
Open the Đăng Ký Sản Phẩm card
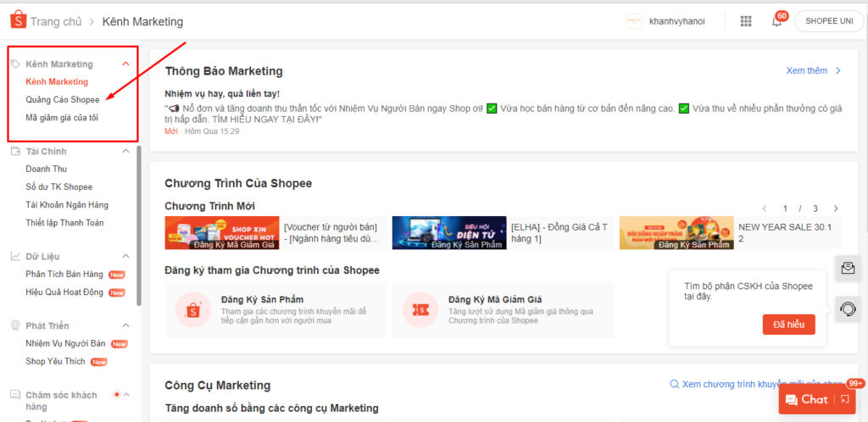(275, 310)
